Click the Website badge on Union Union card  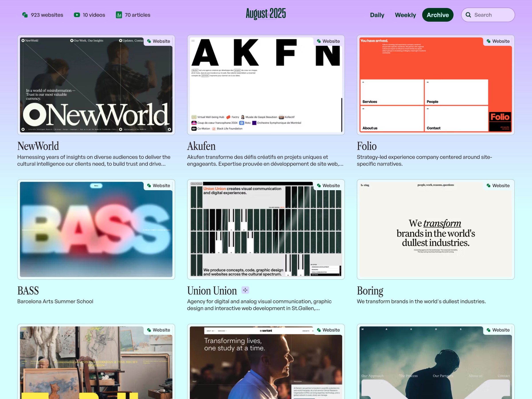point(329,186)
